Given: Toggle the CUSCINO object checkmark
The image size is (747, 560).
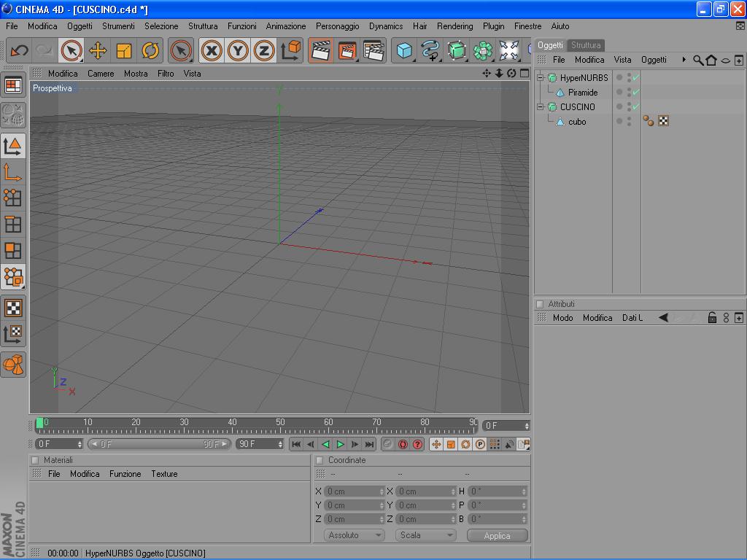Looking at the screenshot, I should pyautogui.click(x=636, y=107).
